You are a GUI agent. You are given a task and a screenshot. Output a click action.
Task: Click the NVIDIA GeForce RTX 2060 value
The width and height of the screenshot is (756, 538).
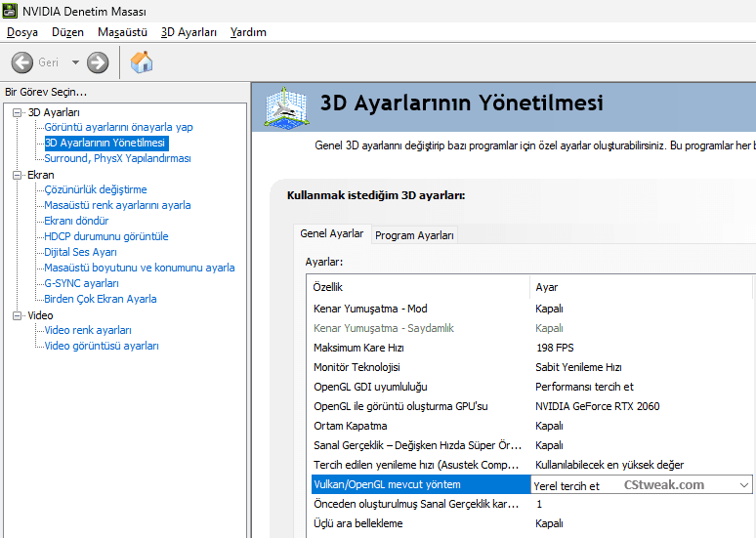[598, 406]
